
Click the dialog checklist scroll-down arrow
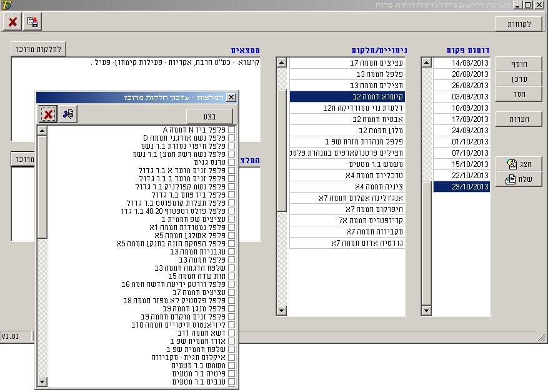click(42, 381)
